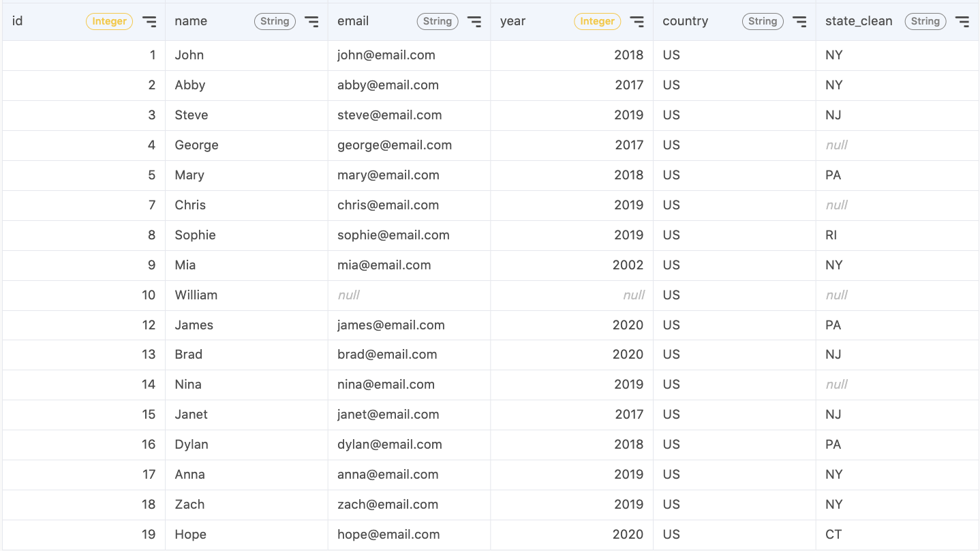Click the String type badge on email column
Viewport: 980px width, 551px height.
tap(438, 21)
